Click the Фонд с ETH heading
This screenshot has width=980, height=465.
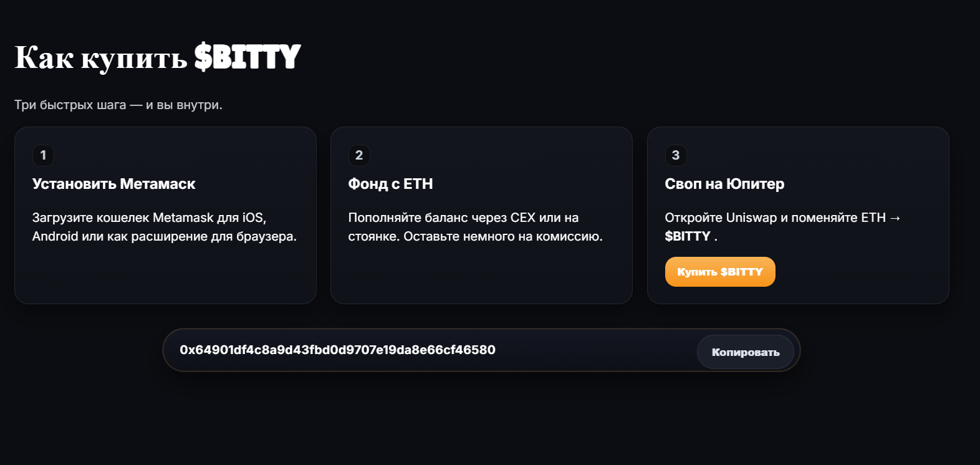coord(390,184)
